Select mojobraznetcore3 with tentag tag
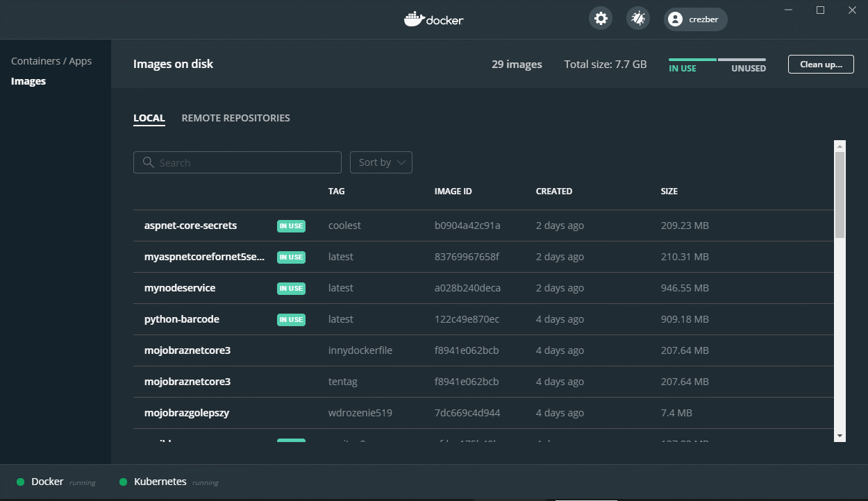868x501 pixels. coord(483,382)
